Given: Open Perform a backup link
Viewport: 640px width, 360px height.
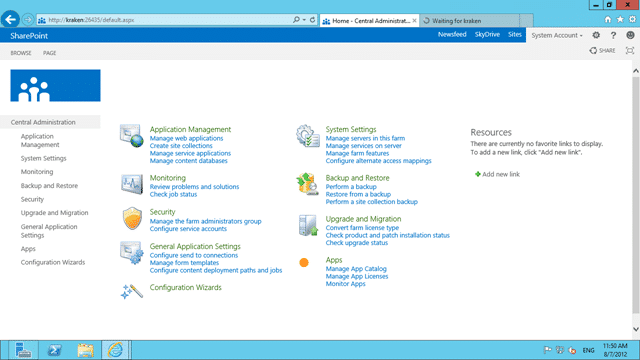Looking at the screenshot, I should (351, 187).
